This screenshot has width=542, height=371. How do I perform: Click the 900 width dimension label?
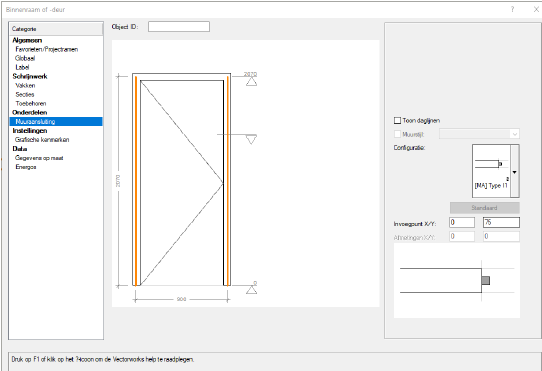181,299
